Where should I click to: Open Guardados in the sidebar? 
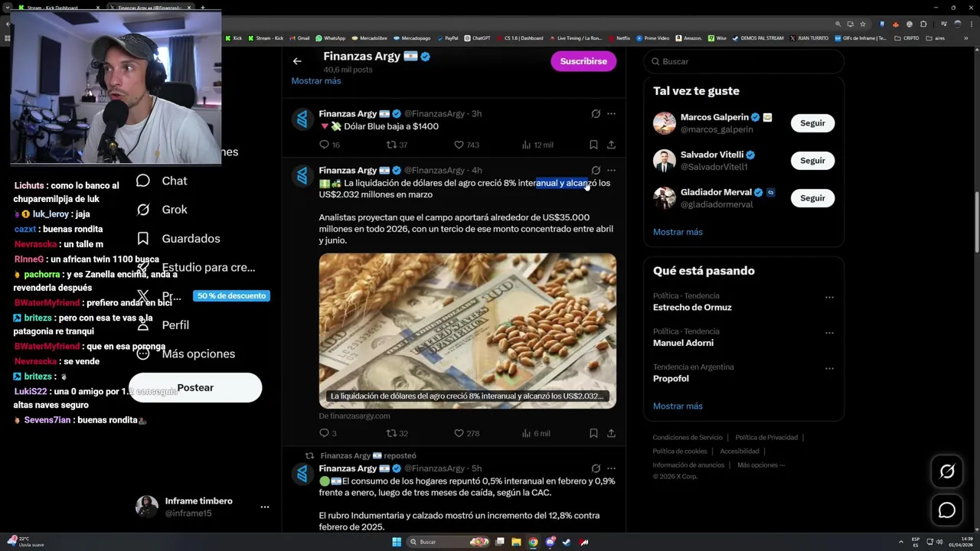(x=178, y=239)
